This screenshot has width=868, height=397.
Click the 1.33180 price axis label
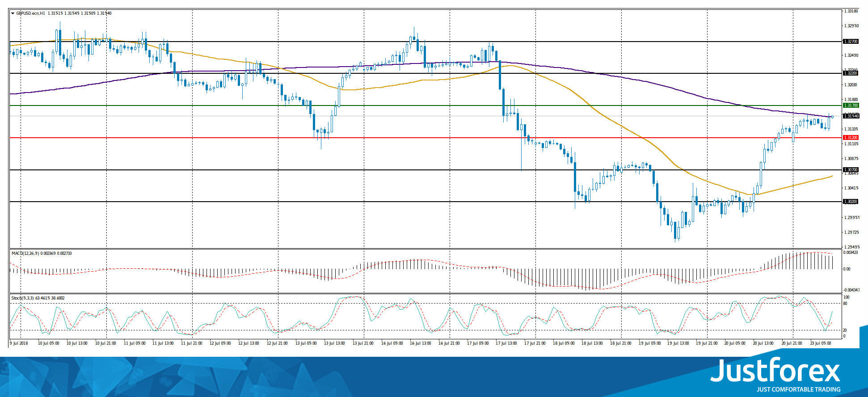(851, 11)
